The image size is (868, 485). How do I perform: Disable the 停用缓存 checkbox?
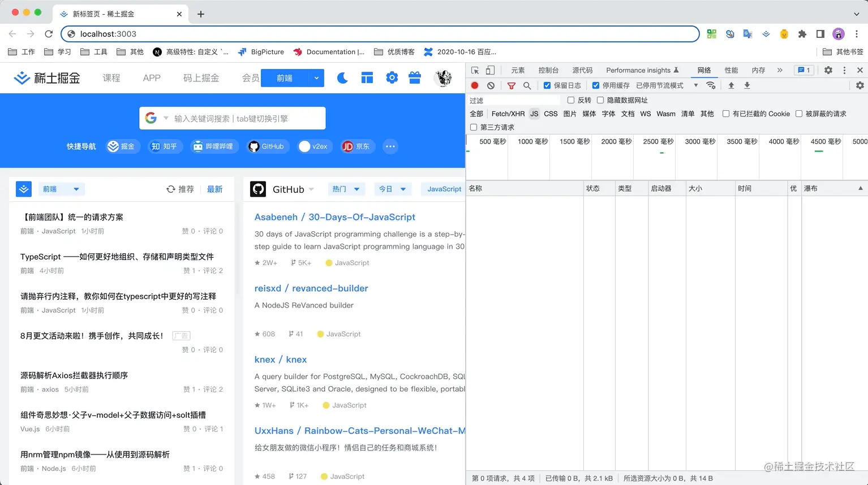(596, 85)
